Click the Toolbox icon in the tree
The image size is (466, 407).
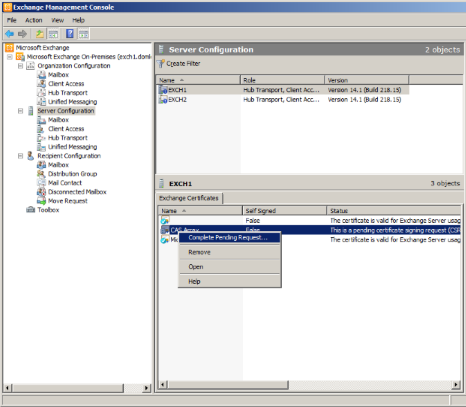point(30,210)
